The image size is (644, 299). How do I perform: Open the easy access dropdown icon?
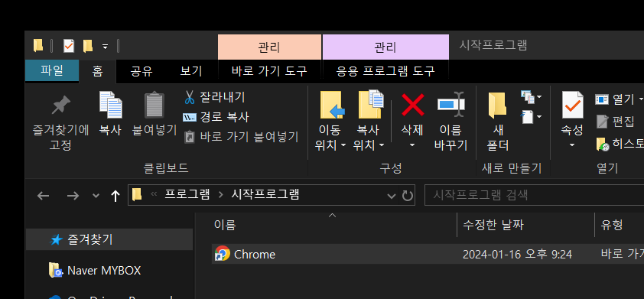click(532, 117)
